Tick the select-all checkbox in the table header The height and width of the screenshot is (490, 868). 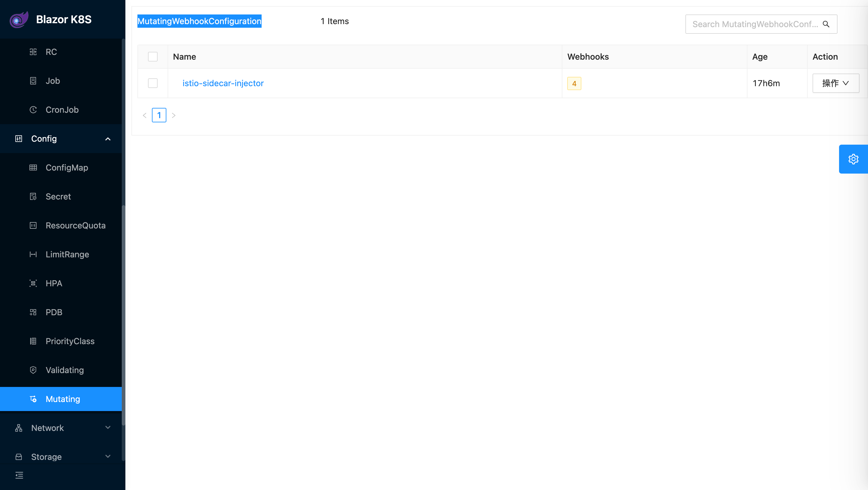(153, 57)
